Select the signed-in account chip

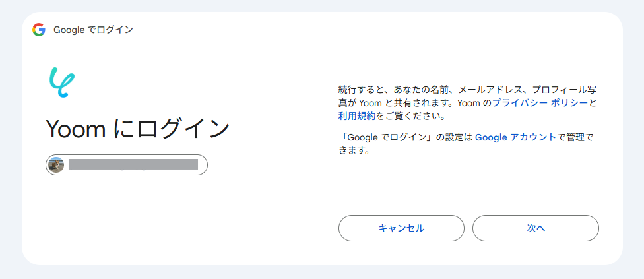click(x=127, y=165)
